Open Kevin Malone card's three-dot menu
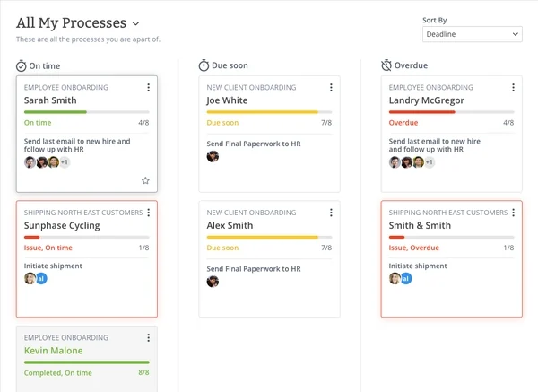This screenshot has height=392, width=538. 148,338
